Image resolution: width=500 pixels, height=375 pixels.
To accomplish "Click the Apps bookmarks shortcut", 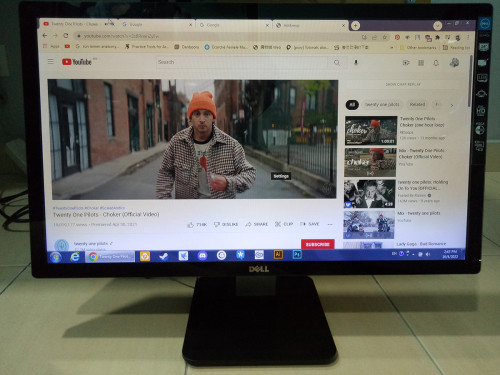I will (51, 46).
